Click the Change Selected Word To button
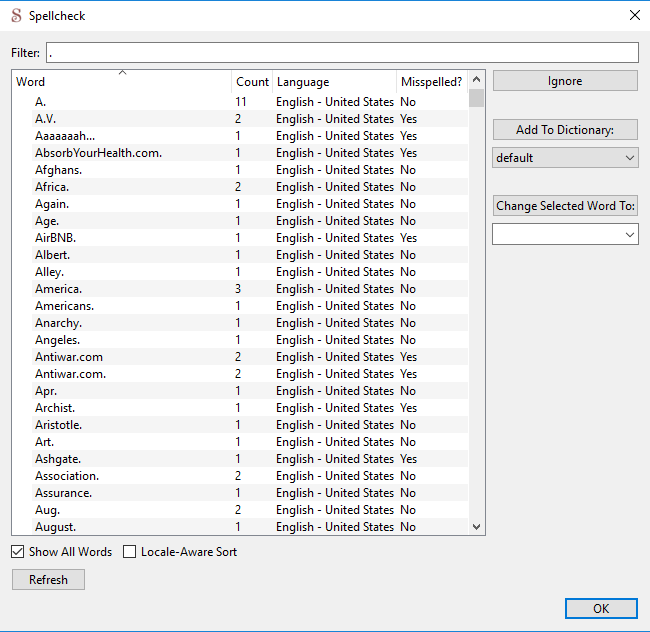Image resolution: width=650 pixels, height=632 pixels. click(x=564, y=206)
